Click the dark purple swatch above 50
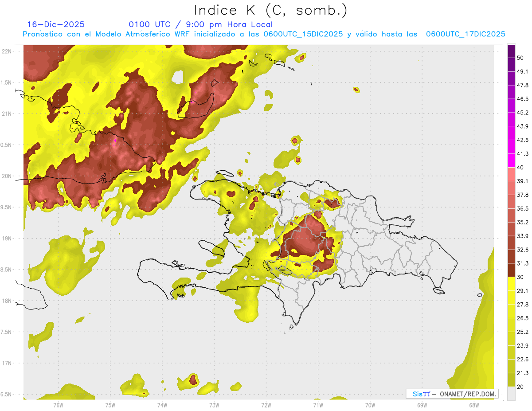 (512, 51)
